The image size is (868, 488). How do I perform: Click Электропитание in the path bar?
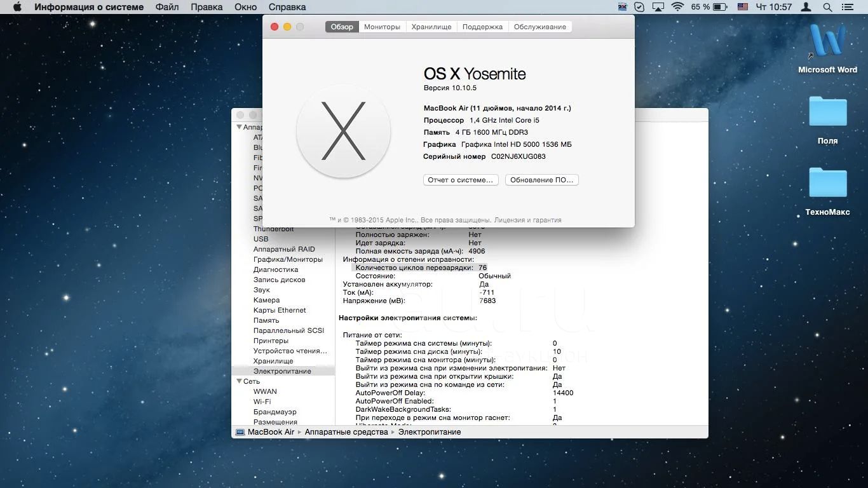[x=430, y=432]
